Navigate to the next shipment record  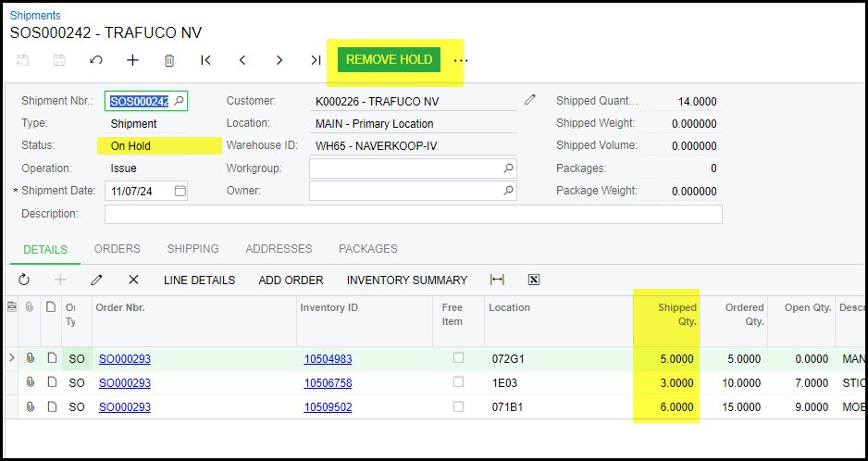279,60
